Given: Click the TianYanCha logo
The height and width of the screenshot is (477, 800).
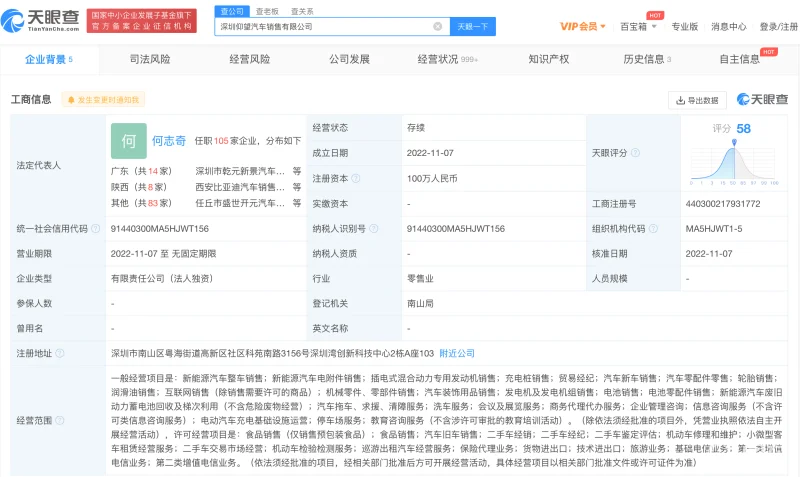Looking at the screenshot, I should (40, 20).
